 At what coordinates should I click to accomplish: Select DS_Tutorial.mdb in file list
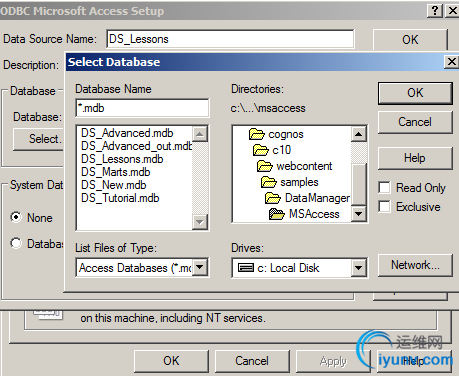pyautogui.click(x=120, y=198)
